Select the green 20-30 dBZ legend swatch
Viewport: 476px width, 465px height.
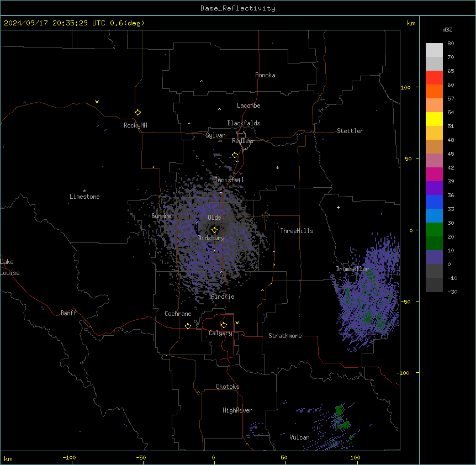click(434, 230)
